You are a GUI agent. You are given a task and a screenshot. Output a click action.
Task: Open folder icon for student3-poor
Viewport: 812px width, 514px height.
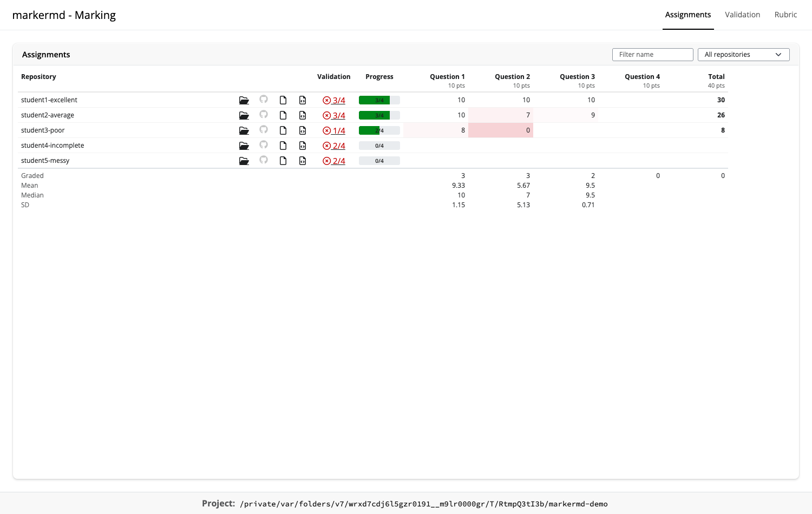[x=244, y=130]
